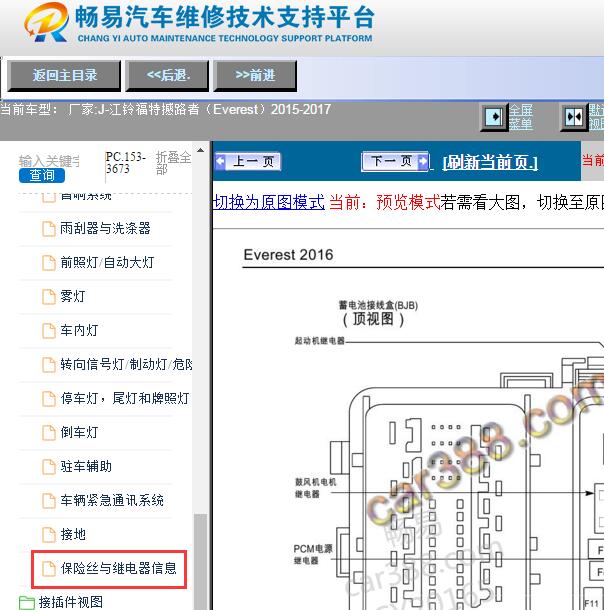Click the PC:153-3673 text
The width and height of the screenshot is (604, 610).
[125, 163]
